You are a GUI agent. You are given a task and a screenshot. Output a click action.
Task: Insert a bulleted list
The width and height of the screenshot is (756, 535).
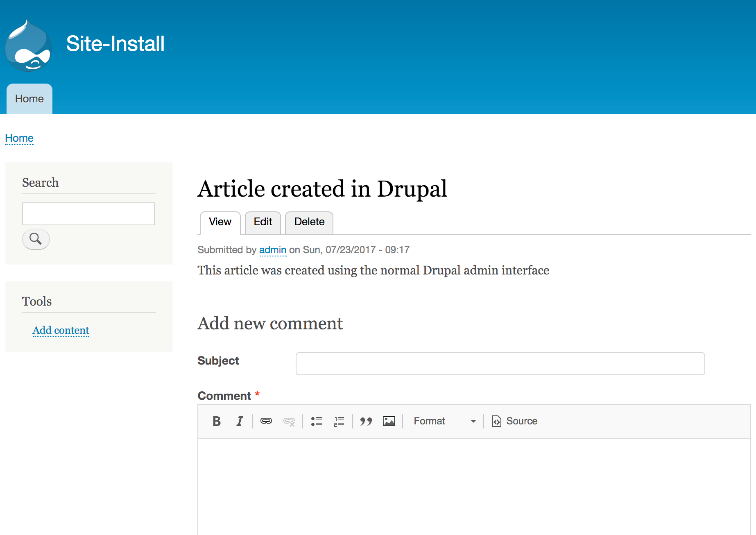(317, 421)
